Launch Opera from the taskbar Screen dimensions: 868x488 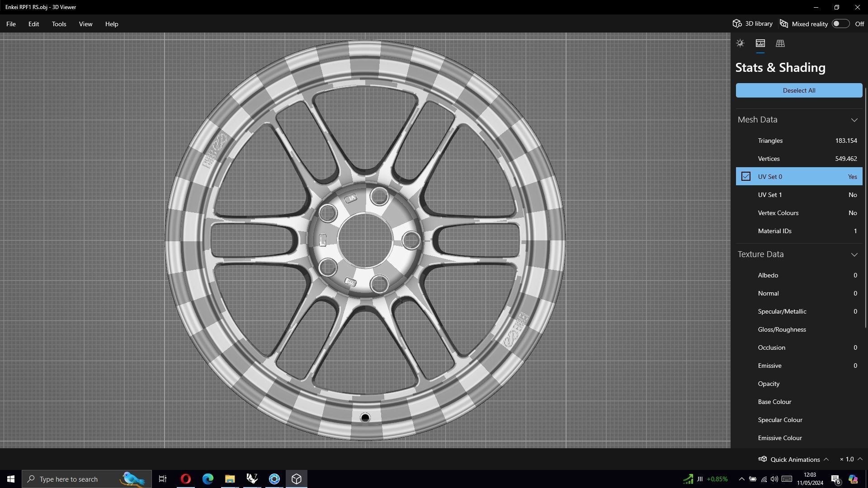pyautogui.click(x=185, y=479)
